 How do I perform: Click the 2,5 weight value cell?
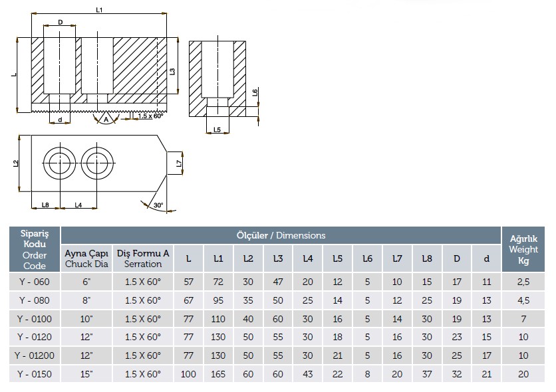pos(523,282)
